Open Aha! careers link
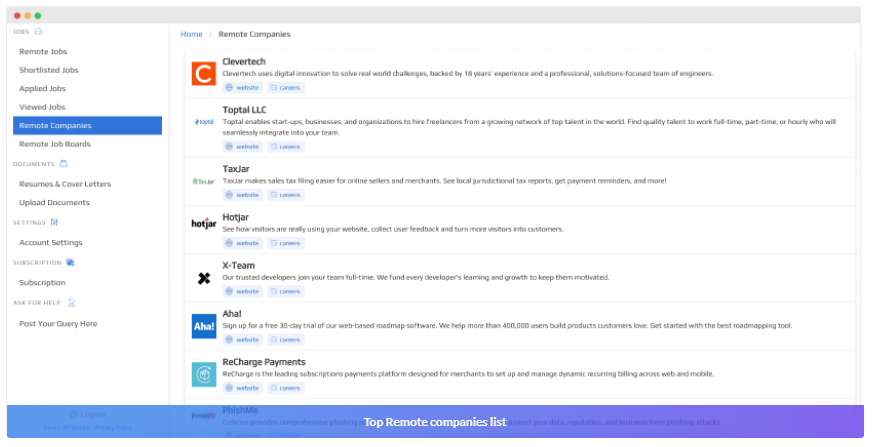 tap(286, 340)
